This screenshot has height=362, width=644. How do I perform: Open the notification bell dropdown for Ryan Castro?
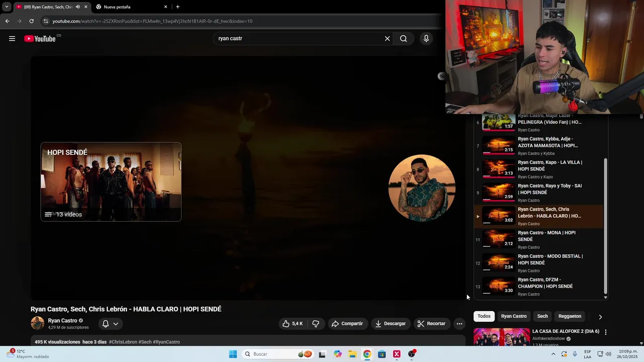(x=110, y=324)
